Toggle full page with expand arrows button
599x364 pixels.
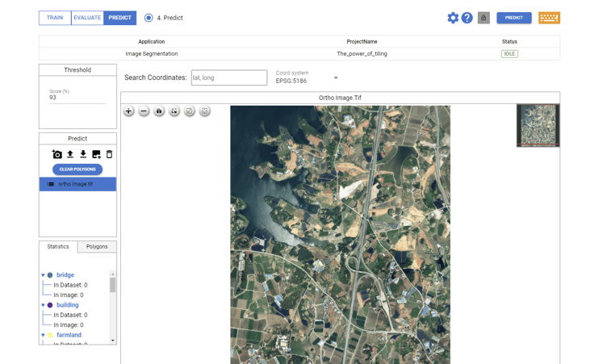174,111
